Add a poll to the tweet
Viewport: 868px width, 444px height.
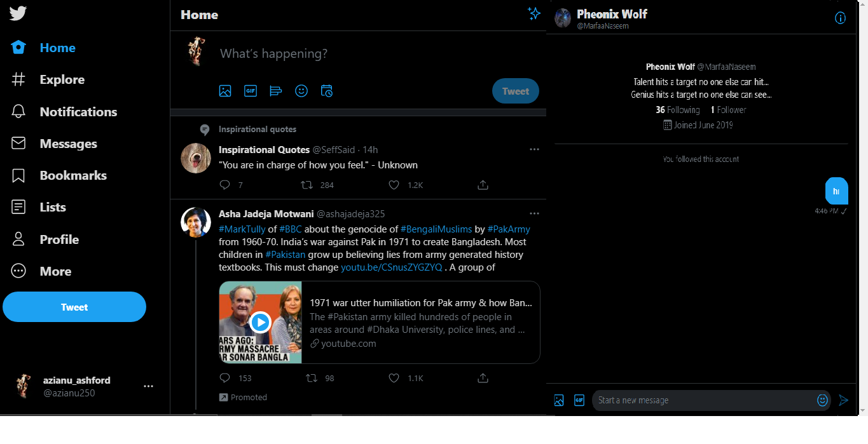(276, 91)
